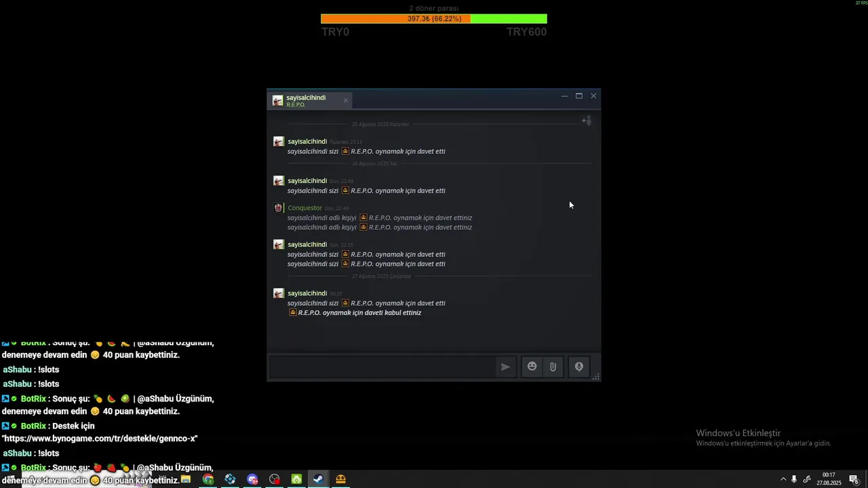868x488 pixels.
Task: Grab the chat window resize grip corner
Action: coord(596,377)
